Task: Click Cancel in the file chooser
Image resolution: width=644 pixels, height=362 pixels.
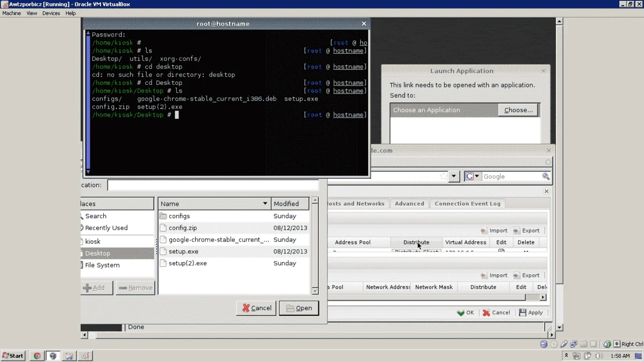Action: coord(256,308)
